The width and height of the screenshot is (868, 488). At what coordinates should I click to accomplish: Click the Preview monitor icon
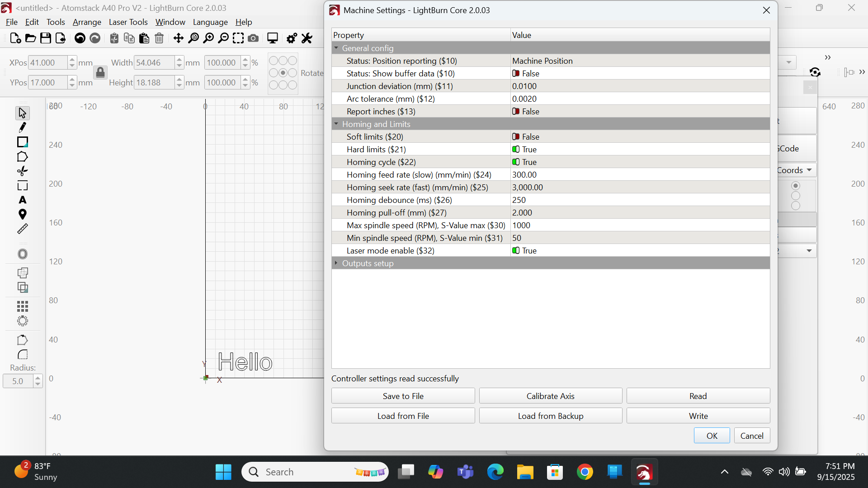pyautogui.click(x=273, y=38)
